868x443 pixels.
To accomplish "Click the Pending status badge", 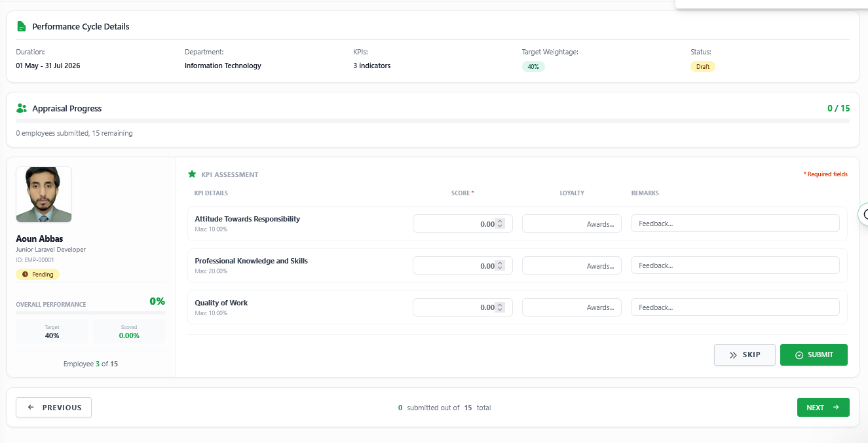I will pyautogui.click(x=38, y=275).
